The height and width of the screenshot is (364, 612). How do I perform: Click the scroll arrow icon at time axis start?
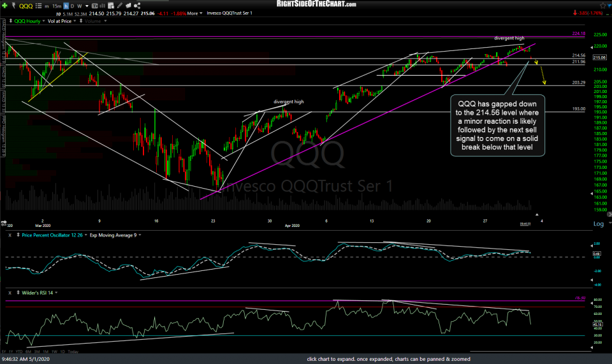click(x=4, y=222)
